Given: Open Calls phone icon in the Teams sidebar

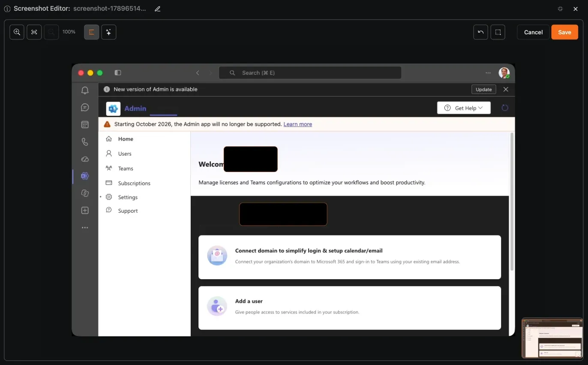Looking at the screenshot, I should pos(85,142).
